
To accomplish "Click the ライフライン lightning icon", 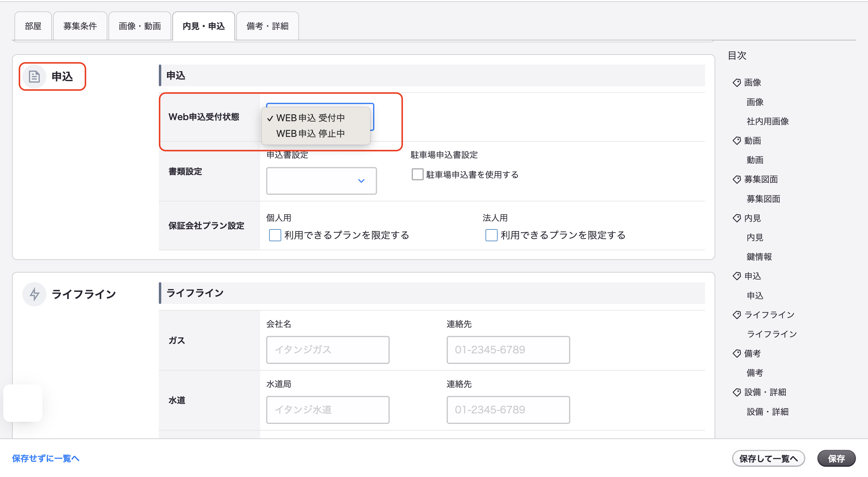I will point(34,294).
